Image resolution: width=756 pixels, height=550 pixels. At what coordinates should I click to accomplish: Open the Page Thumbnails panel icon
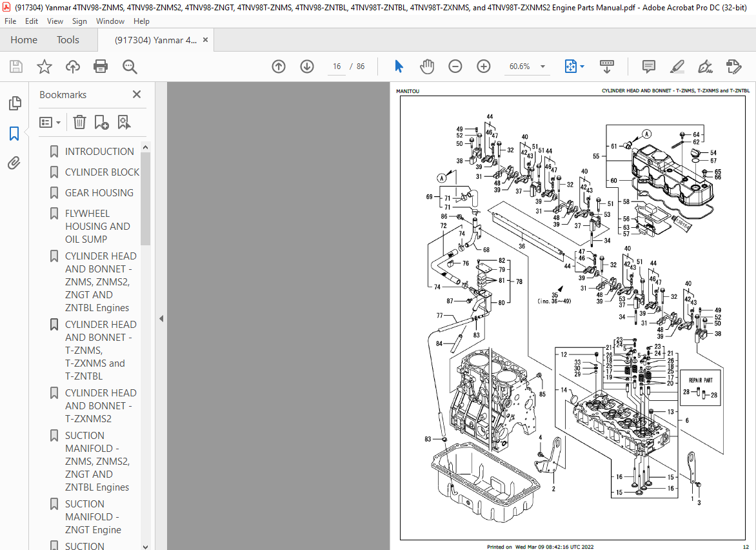[x=15, y=103]
